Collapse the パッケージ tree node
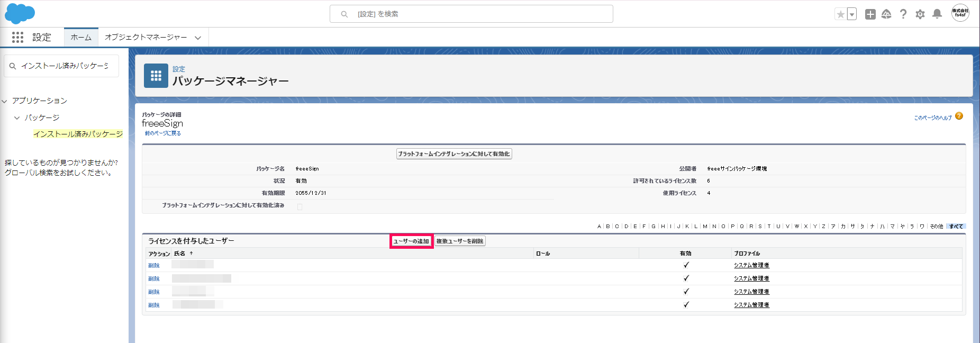Viewport: 980px width, 343px height. [17, 118]
